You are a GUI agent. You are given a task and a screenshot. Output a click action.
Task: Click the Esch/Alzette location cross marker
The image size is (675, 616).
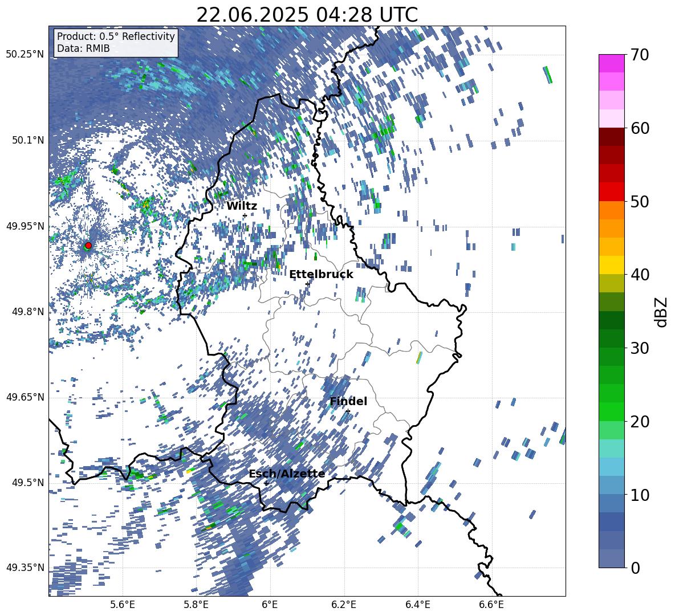click(x=266, y=484)
